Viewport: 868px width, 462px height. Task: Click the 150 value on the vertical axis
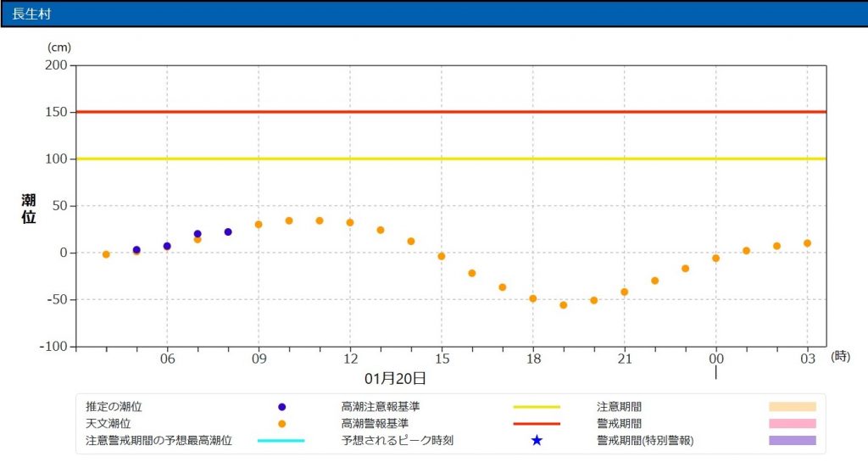coord(57,112)
